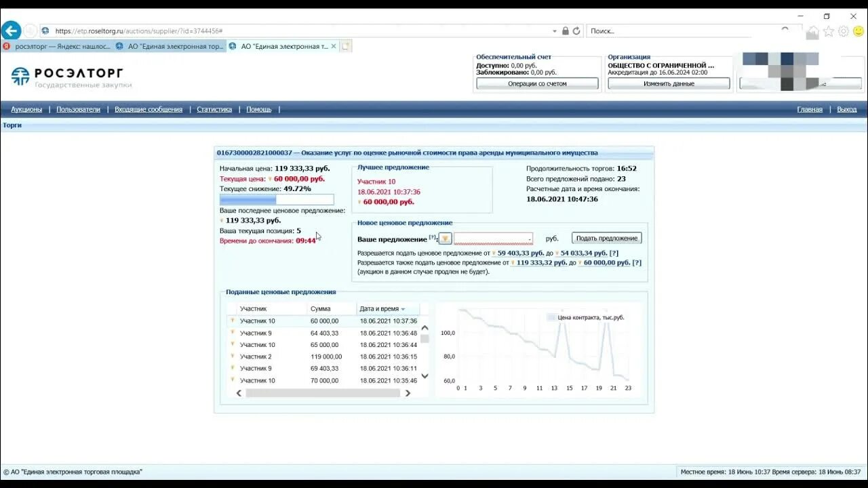868x488 pixels.
Task: Submit bid with Подать предложение button
Action: tap(607, 239)
